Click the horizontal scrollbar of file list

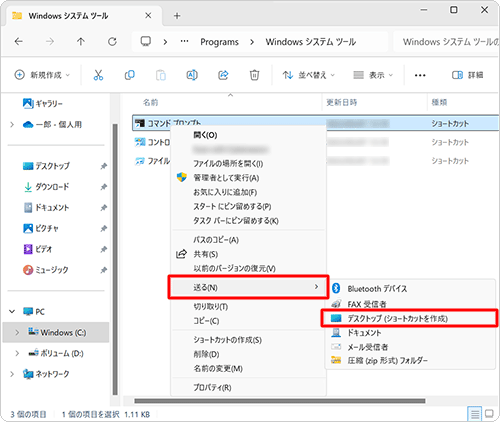pyautogui.click(x=280, y=401)
